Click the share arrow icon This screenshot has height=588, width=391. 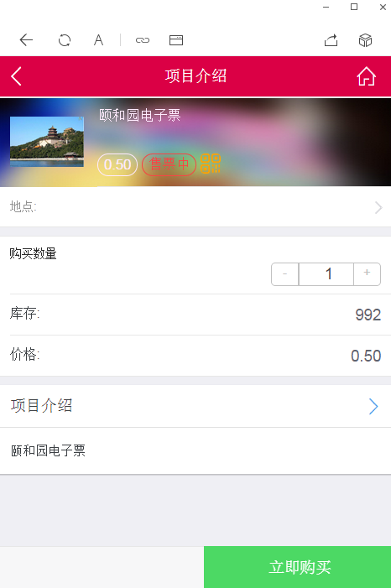click(331, 39)
